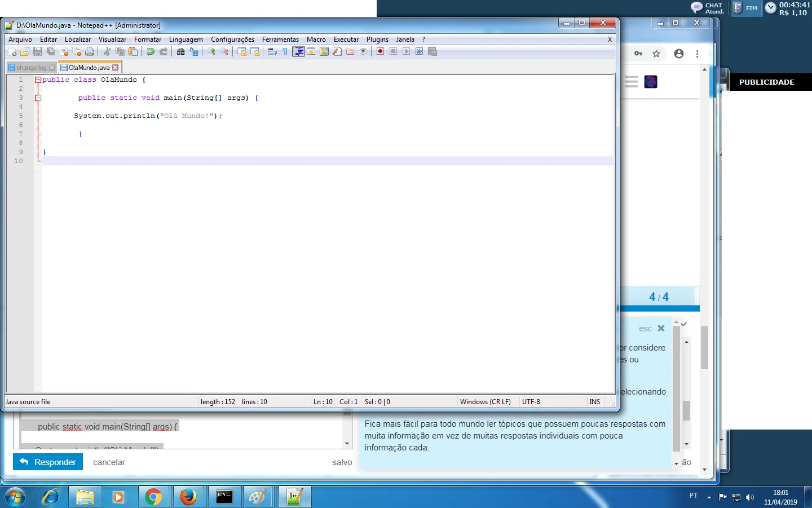The width and height of the screenshot is (812, 508).
Task: Click the Print toolbar icon
Action: [90, 51]
